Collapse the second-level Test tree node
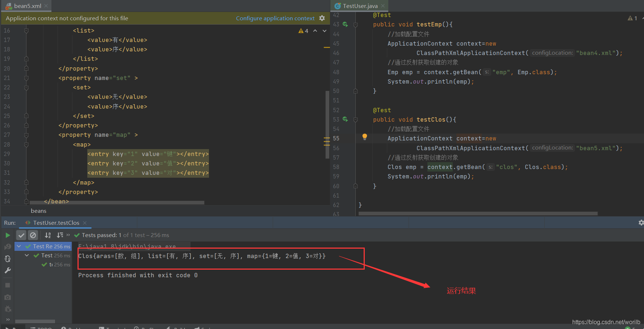 point(27,255)
